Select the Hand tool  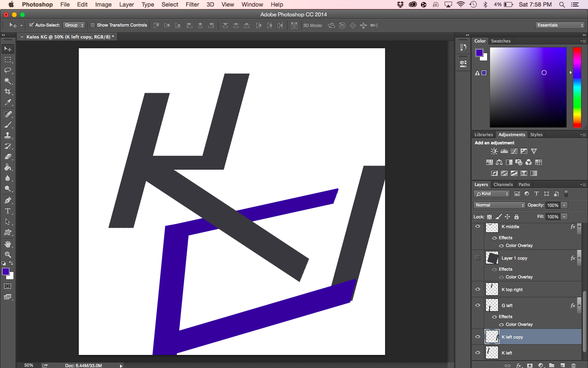[x=8, y=244]
